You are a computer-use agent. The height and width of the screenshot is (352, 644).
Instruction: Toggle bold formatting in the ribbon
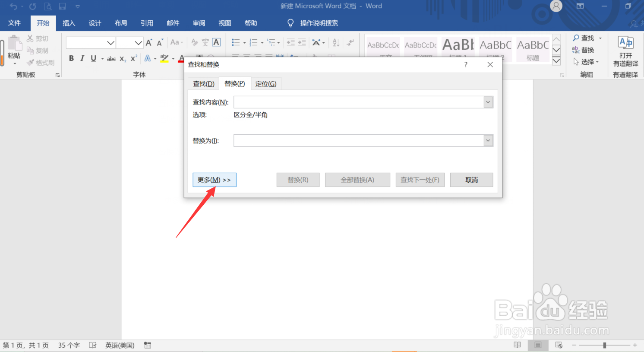pos(71,58)
